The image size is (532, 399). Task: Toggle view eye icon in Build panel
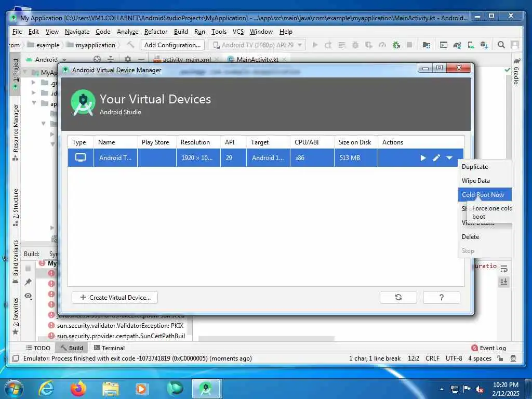click(x=29, y=296)
